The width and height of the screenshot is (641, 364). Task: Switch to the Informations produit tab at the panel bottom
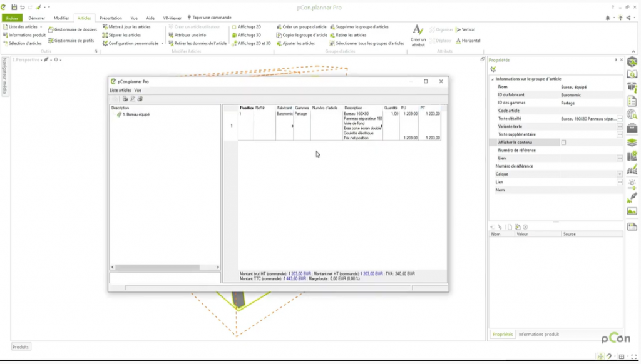click(539, 335)
